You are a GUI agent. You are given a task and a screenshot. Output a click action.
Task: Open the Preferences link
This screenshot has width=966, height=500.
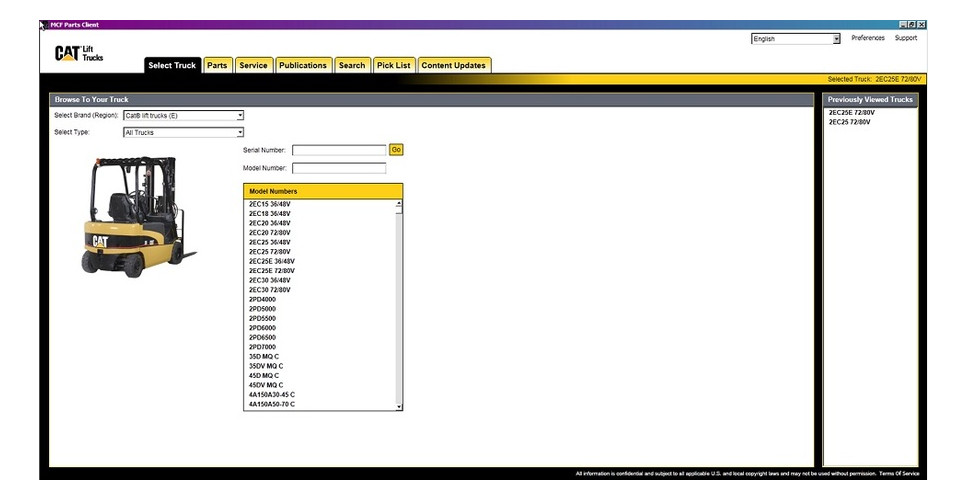click(867, 38)
